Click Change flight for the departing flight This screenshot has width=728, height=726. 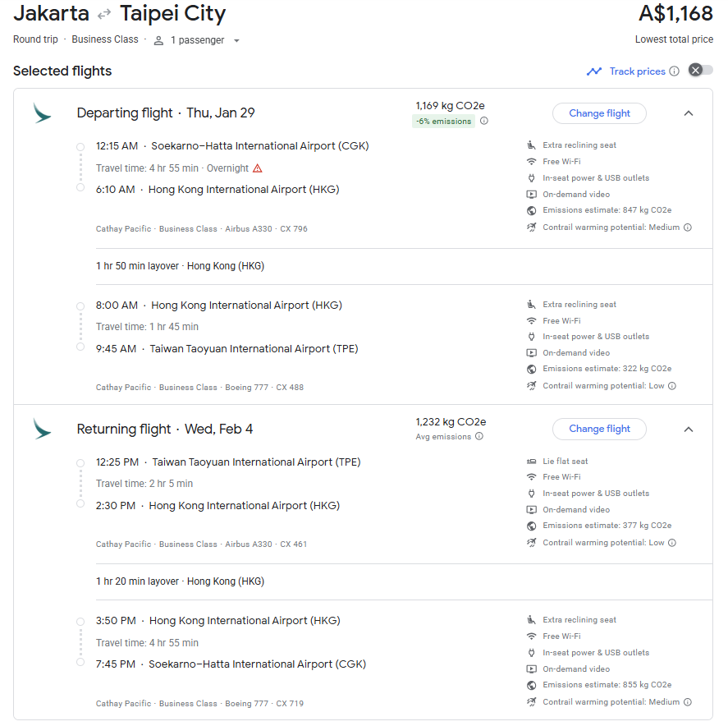(x=599, y=113)
